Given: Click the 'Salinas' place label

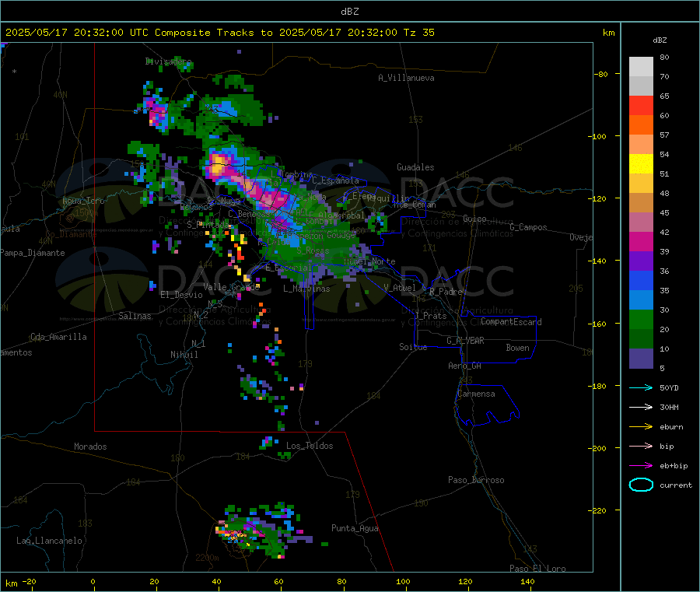Looking at the screenshot, I should tap(135, 316).
